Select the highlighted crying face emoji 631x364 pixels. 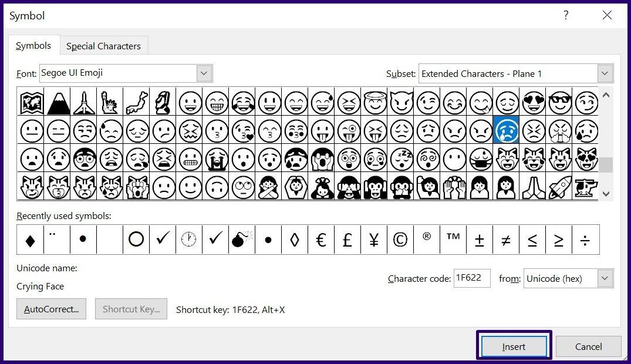point(507,130)
